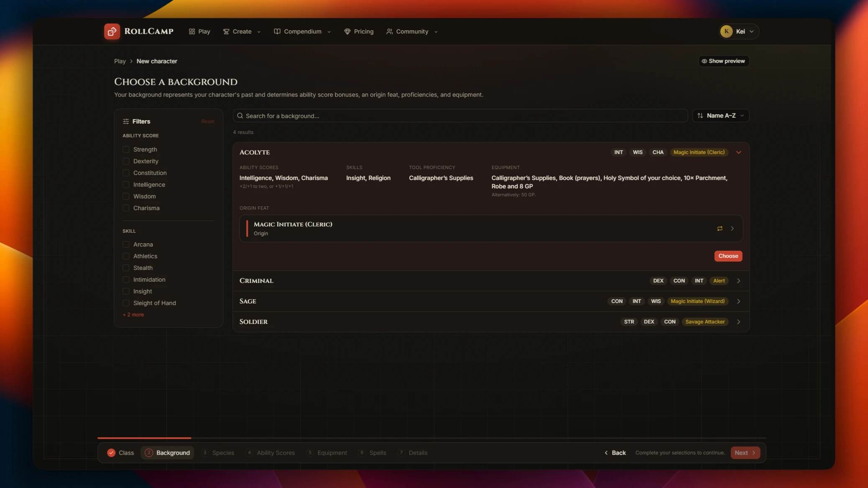
Task: Go to the Pricing page
Action: coord(359,31)
